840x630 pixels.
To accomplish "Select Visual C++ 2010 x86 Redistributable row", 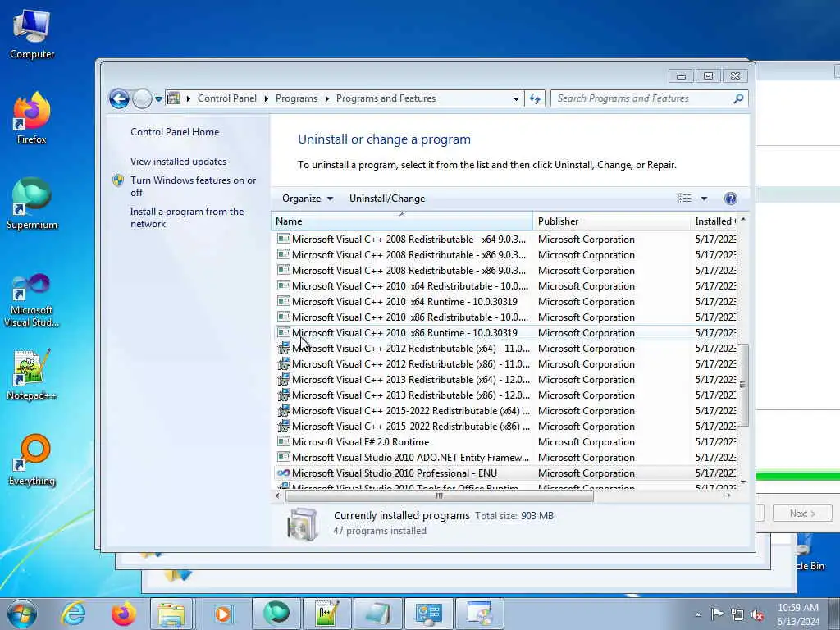I will tap(506, 317).
